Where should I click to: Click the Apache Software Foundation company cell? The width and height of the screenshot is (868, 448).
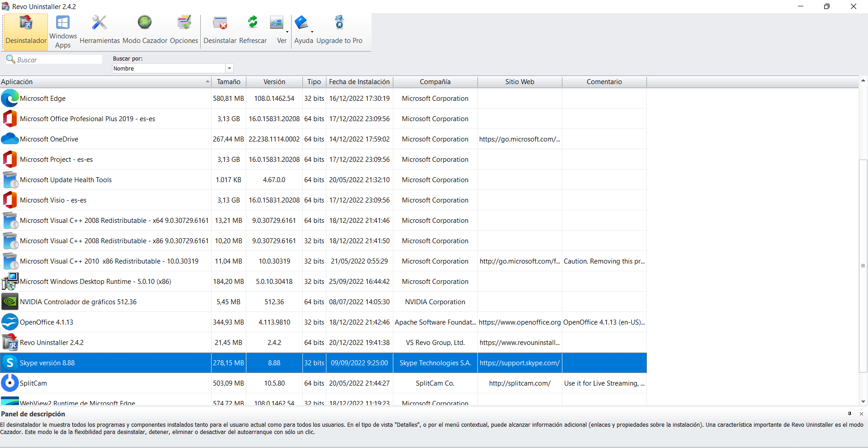point(435,322)
